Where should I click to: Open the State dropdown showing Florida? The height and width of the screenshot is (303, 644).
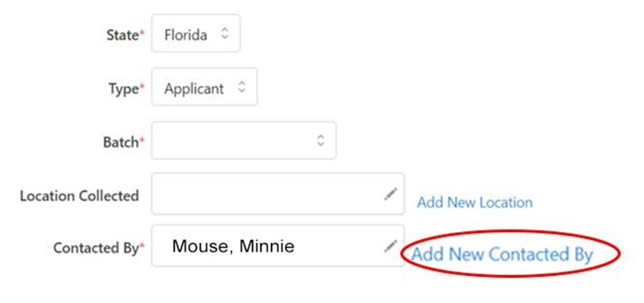[196, 34]
